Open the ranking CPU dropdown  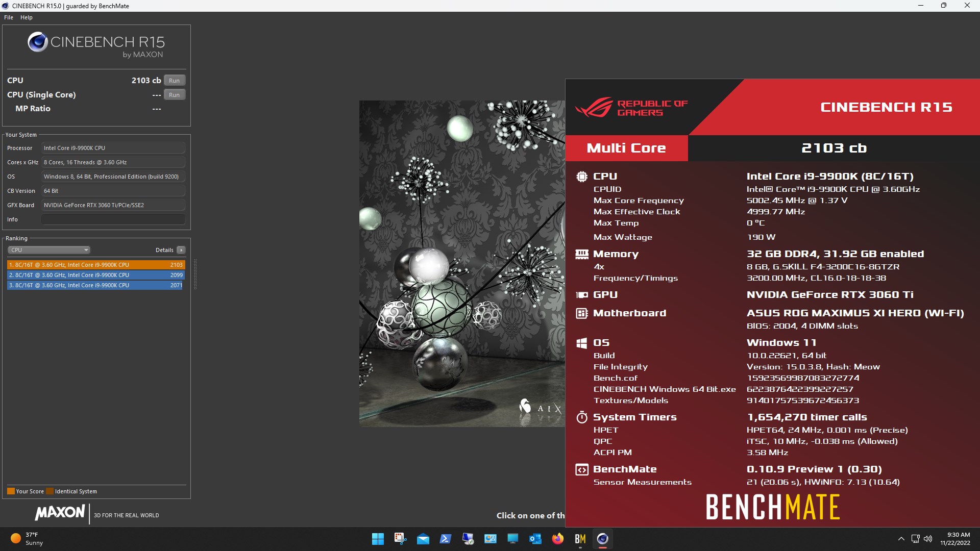click(49, 250)
